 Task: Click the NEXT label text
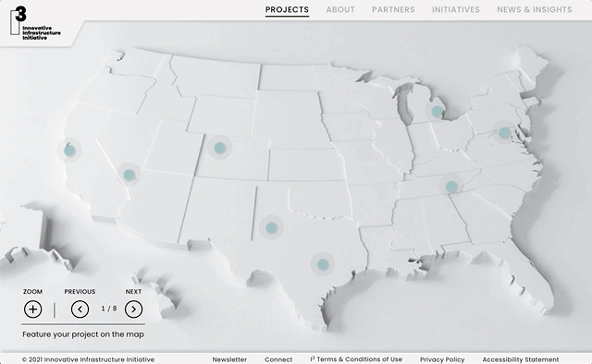(x=133, y=292)
